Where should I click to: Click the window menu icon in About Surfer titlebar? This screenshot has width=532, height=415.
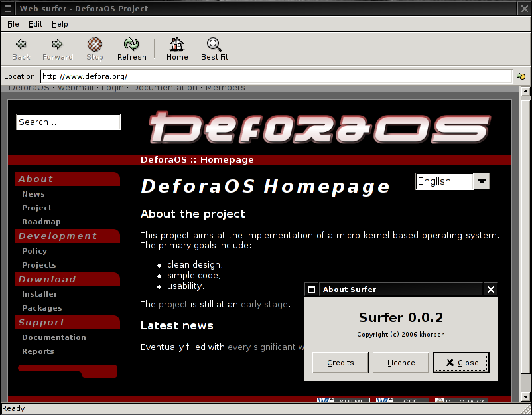tap(312, 290)
